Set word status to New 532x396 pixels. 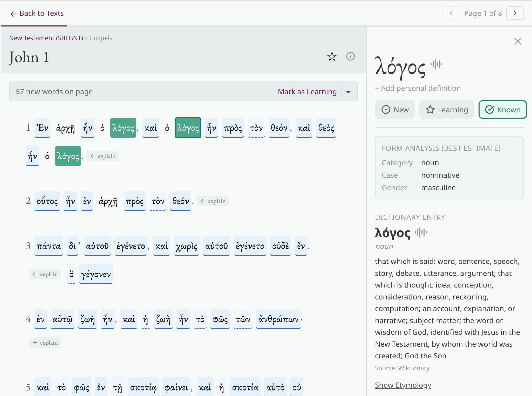[395, 110]
